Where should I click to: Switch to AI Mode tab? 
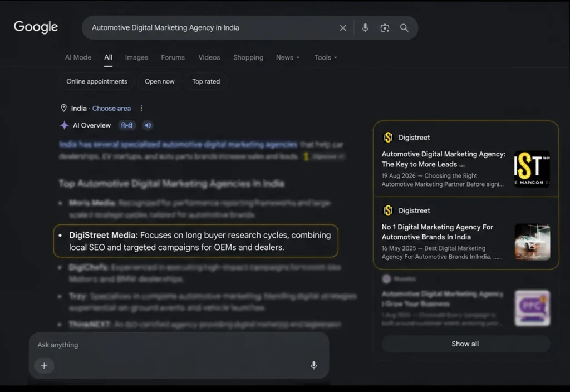pos(78,57)
